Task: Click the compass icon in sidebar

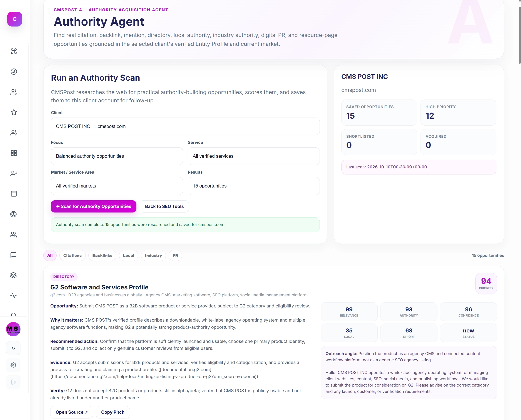Action: tap(14, 72)
